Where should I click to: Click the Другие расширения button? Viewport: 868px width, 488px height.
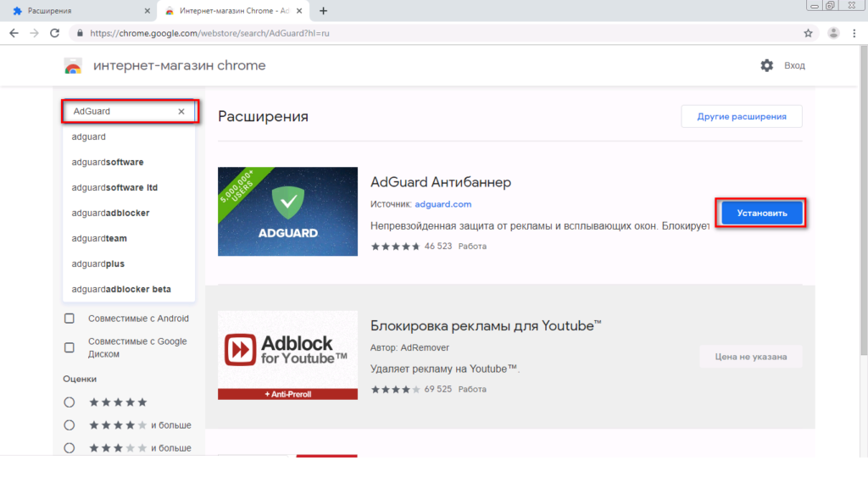(741, 117)
